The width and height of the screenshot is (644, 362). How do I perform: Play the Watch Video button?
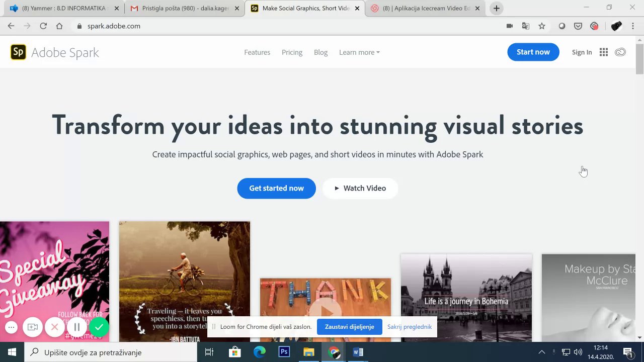pos(360,188)
